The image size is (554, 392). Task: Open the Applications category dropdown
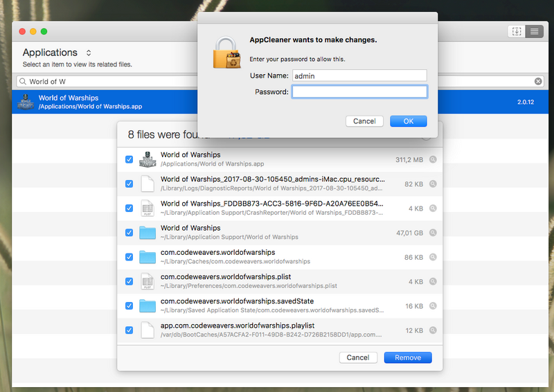57,53
